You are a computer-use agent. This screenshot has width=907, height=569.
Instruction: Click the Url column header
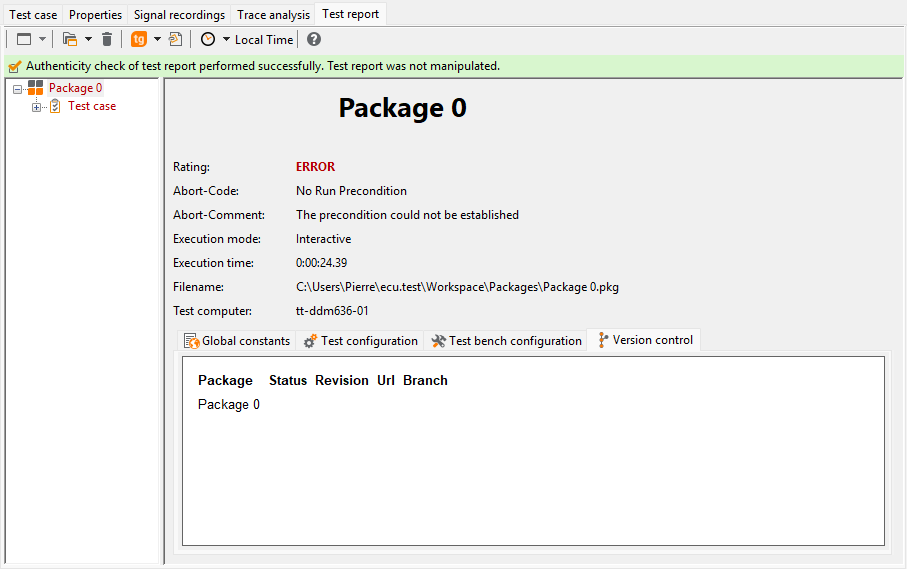click(386, 380)
